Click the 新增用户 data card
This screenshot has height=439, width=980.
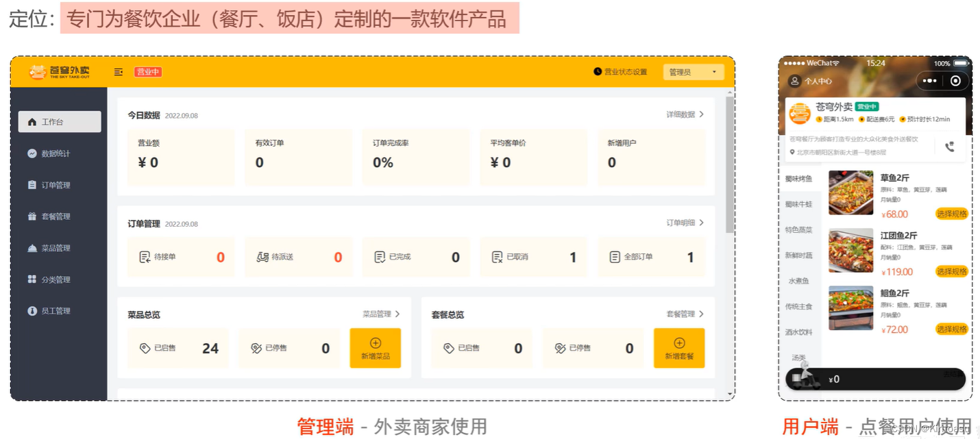(x=651, y=157)
